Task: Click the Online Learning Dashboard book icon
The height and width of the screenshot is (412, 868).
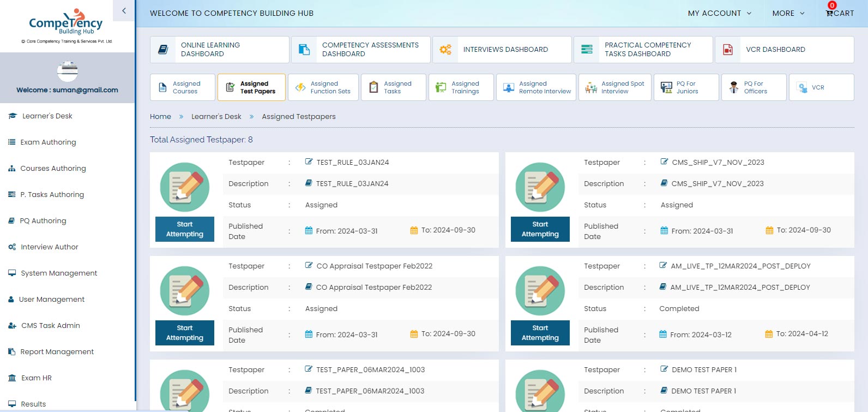Action: 163,50
